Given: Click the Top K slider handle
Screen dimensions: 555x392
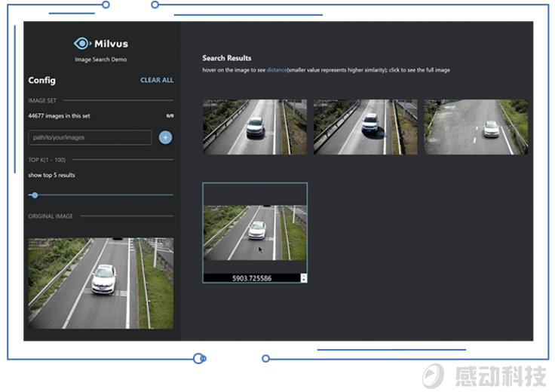Looking at the screenshot, I should (x=35, y=195).
